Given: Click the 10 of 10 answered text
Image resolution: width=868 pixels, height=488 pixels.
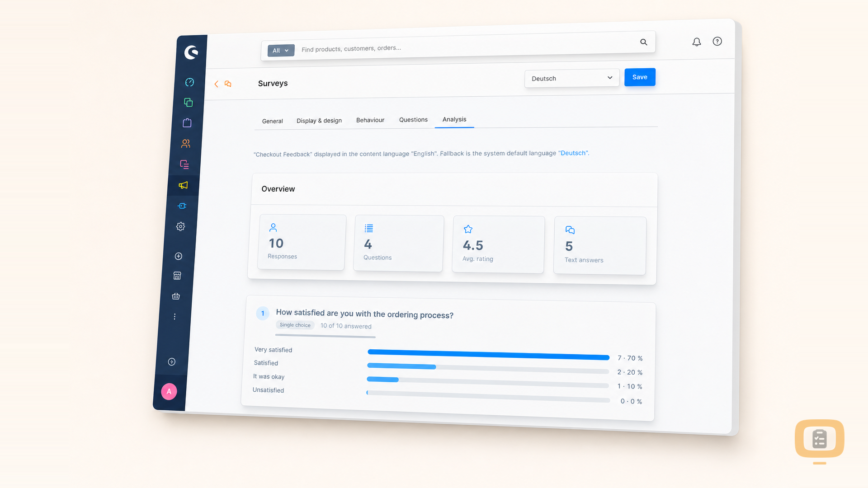Looking at the screenshot, I should pos(346,326).
